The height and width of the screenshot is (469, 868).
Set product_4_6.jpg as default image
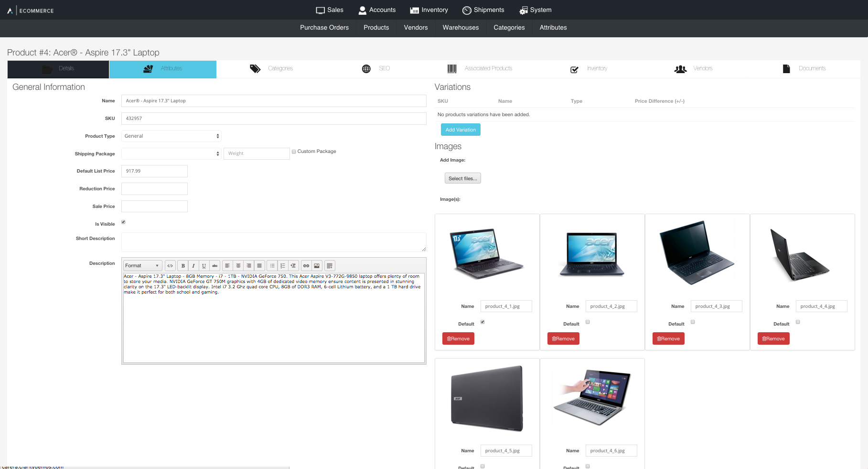click(588, 466)
